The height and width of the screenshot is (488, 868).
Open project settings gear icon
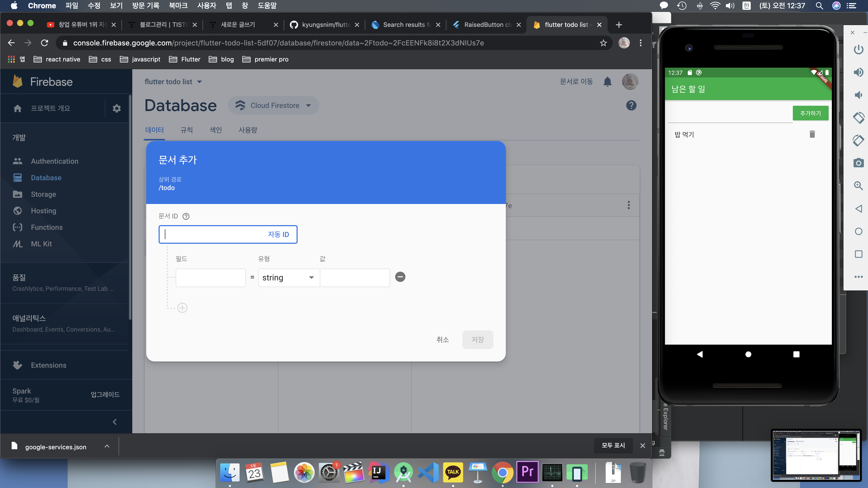tap(117, 108)
